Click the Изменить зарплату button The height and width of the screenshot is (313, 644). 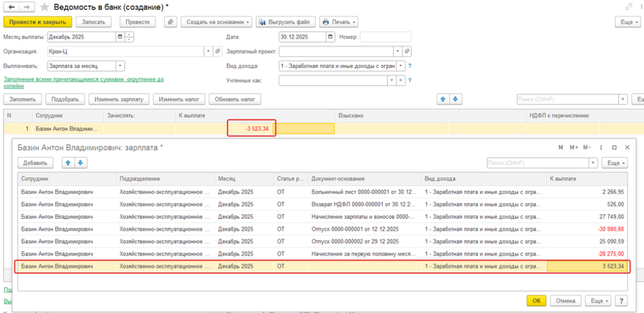tap(119, 99)
